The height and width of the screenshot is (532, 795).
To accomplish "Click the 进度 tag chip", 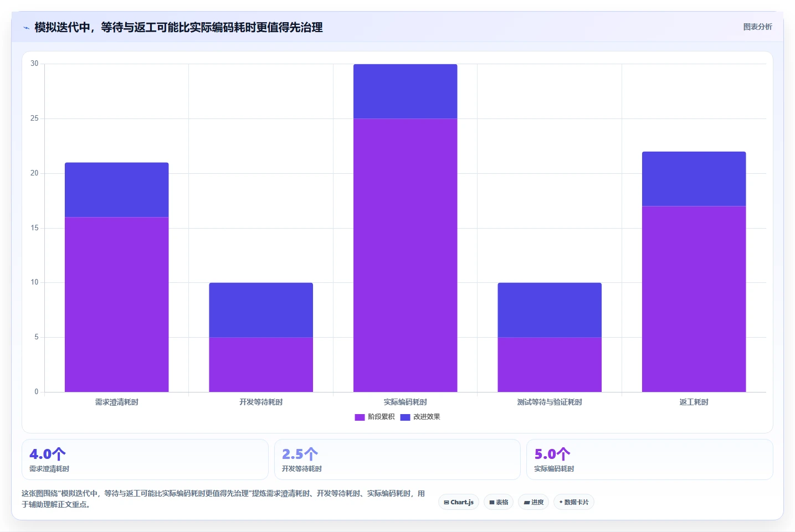I will tap(534, 502).
